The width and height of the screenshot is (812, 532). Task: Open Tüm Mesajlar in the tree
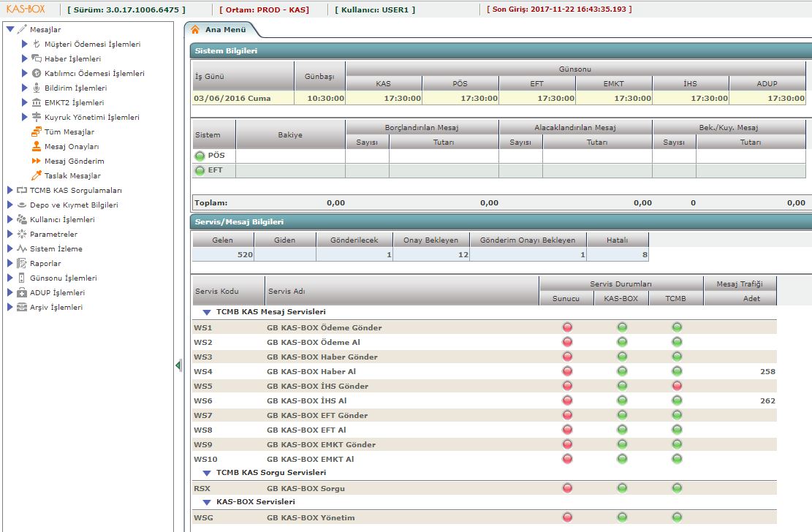[x=69, y=132]
